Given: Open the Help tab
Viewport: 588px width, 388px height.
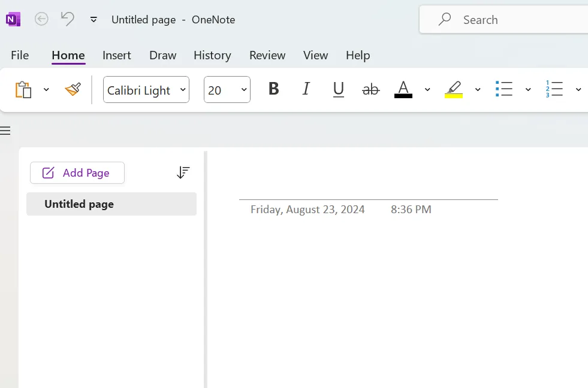Looking at the screenshot, I should [x=358, y=56].
